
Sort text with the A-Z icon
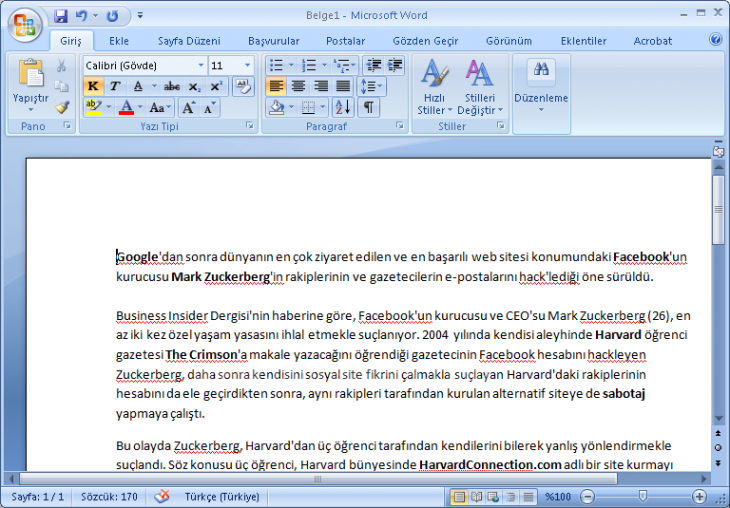click(343, 108)
